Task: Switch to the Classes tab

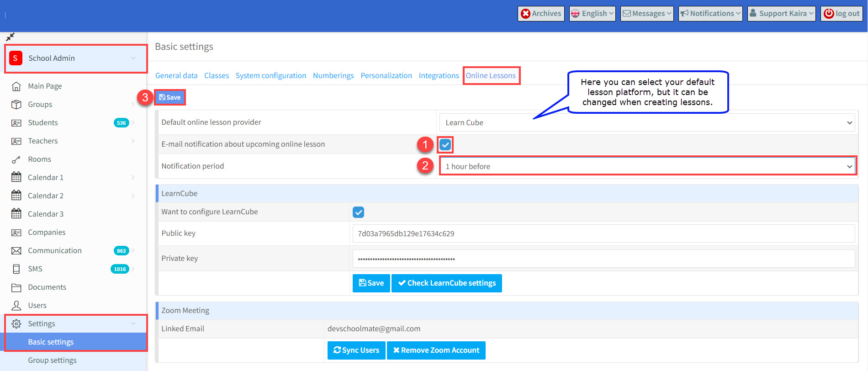Action: [217, 75]
